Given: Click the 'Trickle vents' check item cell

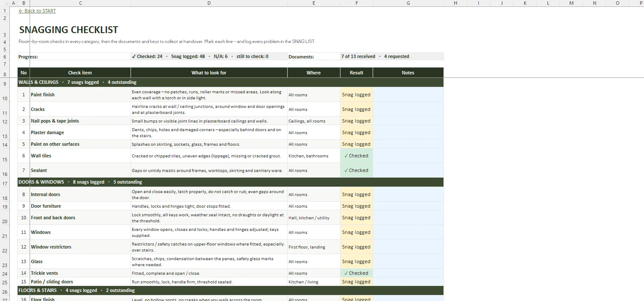Looking at the screenshot, I should [x=80, y=273].
